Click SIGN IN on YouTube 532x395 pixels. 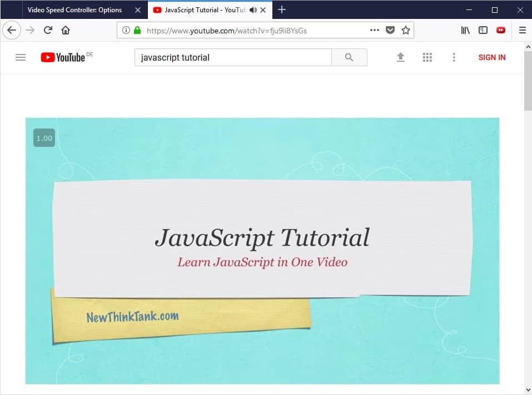coord(492,57)
